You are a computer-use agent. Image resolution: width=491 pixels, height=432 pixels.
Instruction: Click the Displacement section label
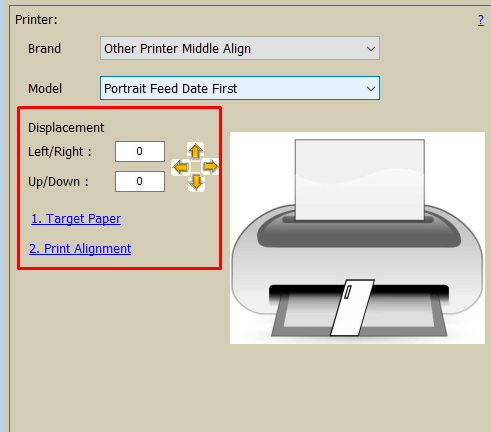pyautogui.click(x=66, y=128)
